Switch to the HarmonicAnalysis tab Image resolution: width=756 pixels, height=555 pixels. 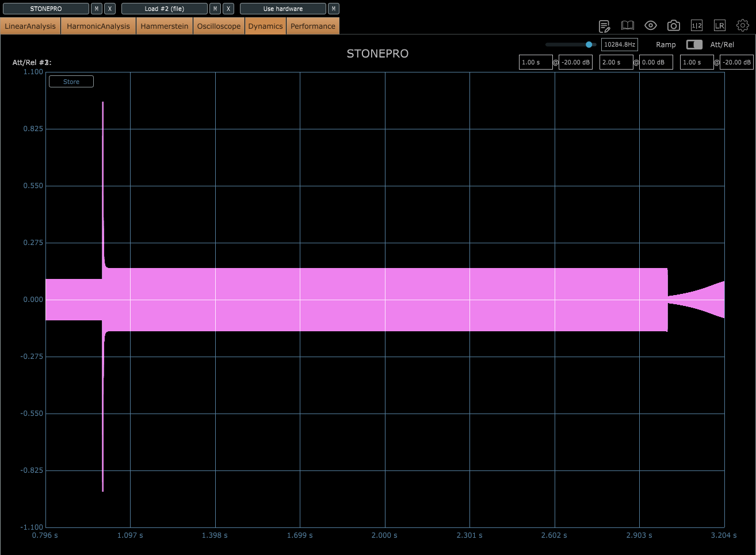(98, 26)
